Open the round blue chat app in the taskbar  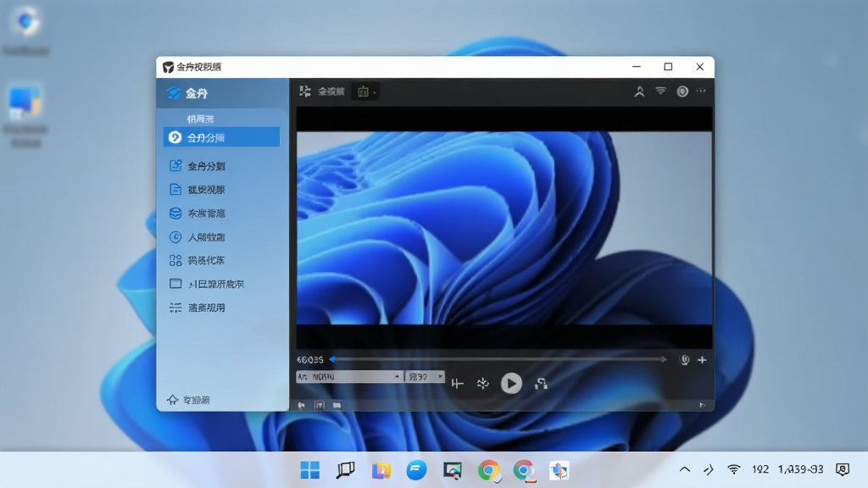[417, 470]
